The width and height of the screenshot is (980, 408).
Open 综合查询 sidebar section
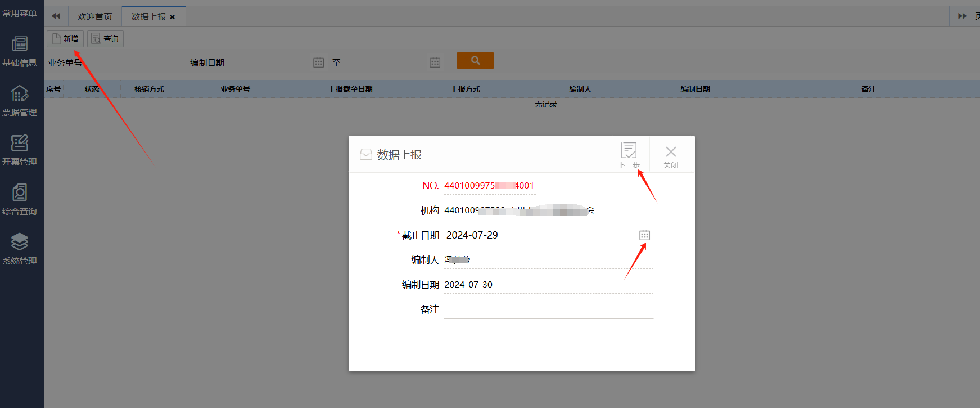click(20, 199)
